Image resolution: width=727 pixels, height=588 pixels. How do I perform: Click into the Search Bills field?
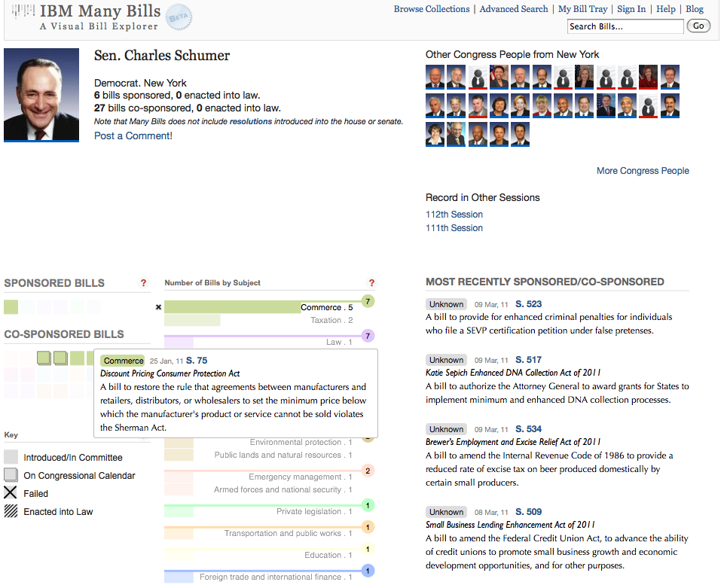(x=625, y=26)
